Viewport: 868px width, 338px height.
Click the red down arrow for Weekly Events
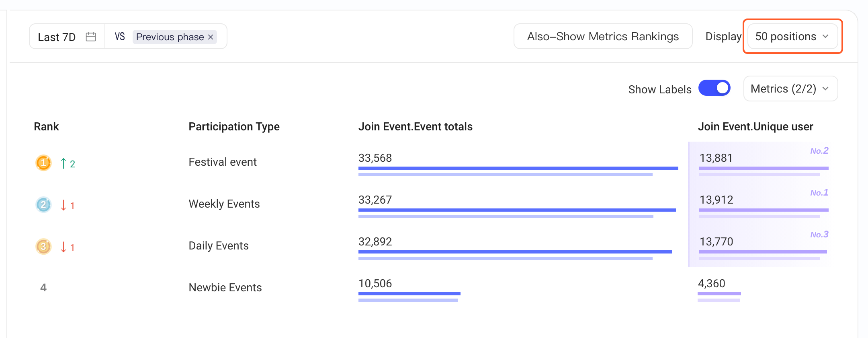point(63,205)
